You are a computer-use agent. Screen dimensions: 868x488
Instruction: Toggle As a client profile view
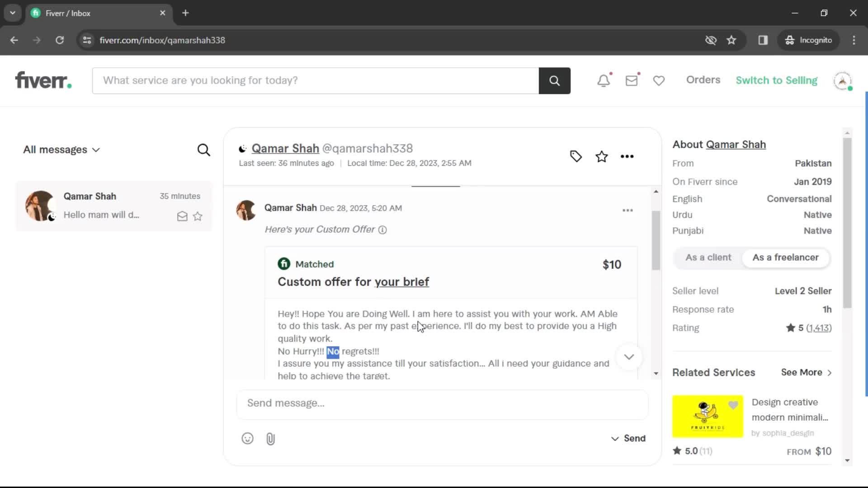pyautogui.click(x=708, y=258)
